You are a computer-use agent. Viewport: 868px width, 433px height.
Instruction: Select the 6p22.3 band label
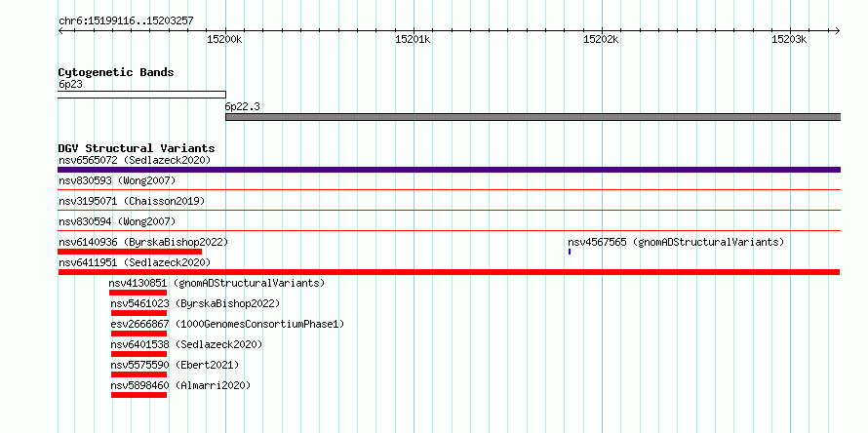[x=242, y=107]
